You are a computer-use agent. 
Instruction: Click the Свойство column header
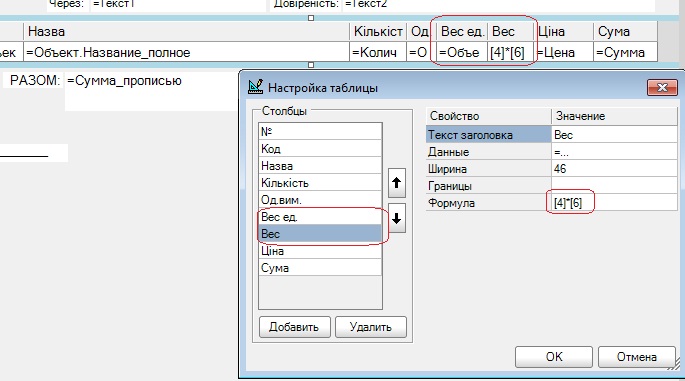coord(488,116)
